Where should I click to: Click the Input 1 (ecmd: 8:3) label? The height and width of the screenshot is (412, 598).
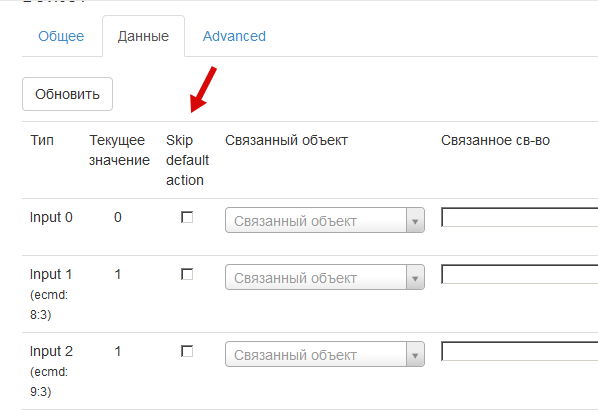pos(51,294)
